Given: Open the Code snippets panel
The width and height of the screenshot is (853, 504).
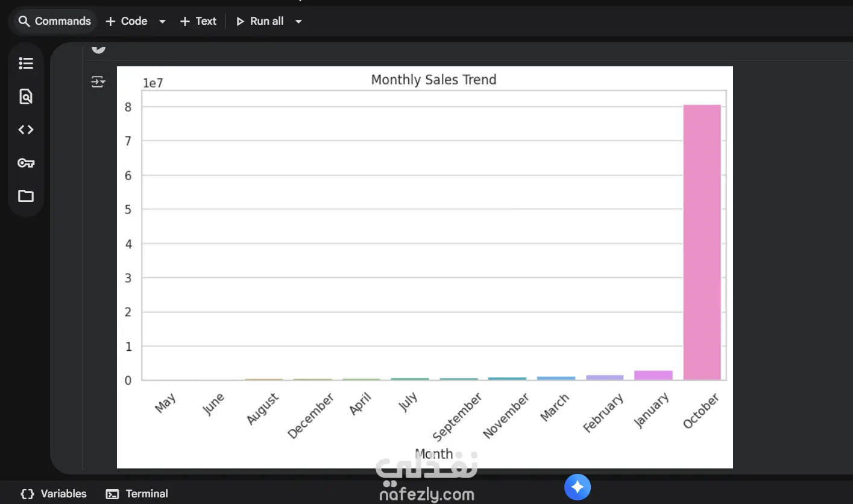Looking at the screenshot, I should [26, 130].
